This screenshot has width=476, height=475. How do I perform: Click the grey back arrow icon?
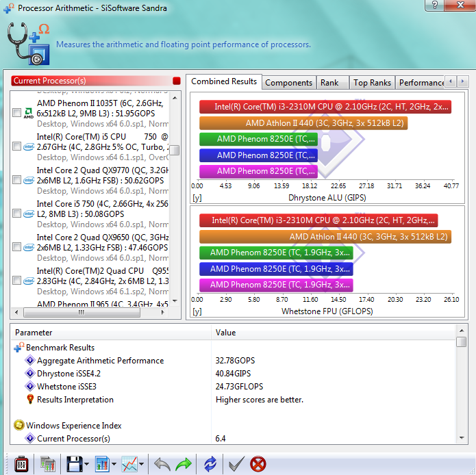162,464
